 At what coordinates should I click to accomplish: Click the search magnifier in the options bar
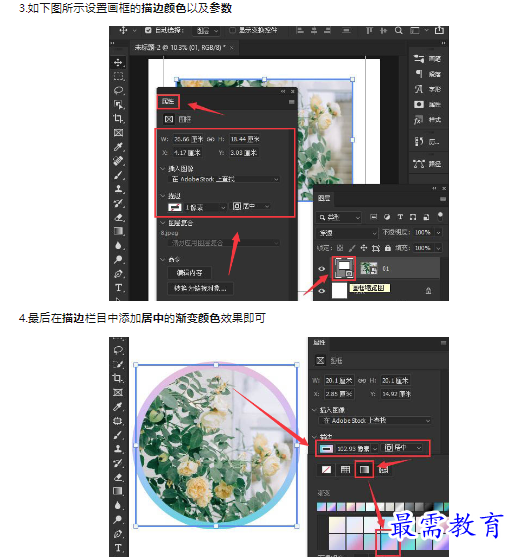[x=399, y=31]
